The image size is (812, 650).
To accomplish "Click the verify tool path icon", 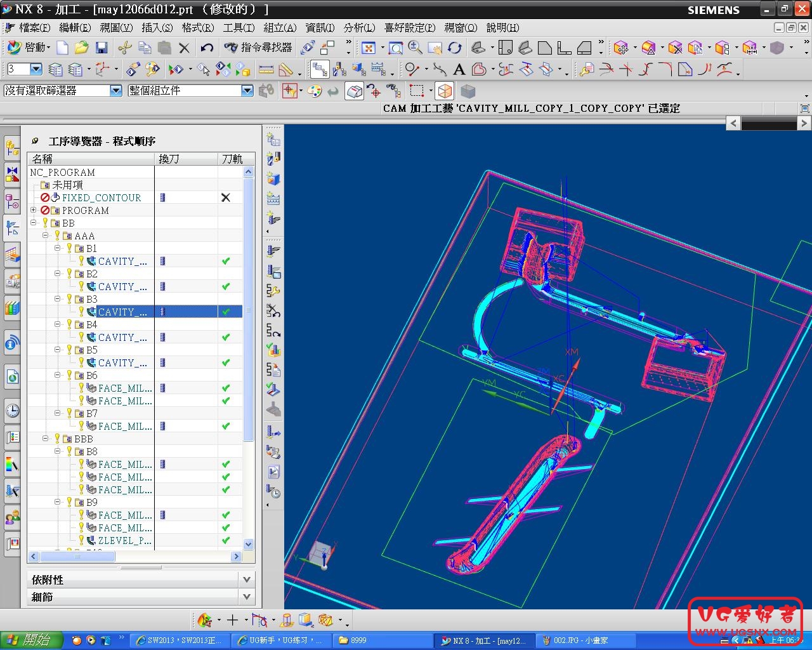I will 273,350.
